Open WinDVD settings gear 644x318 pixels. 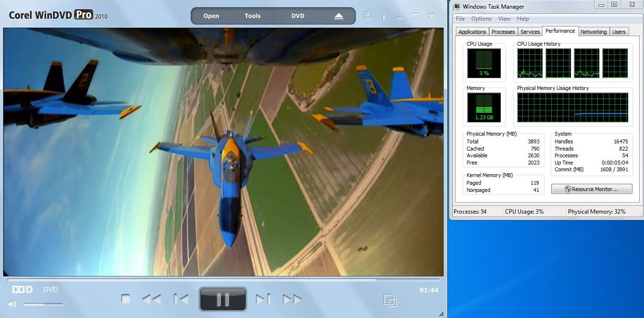[367, 16]
